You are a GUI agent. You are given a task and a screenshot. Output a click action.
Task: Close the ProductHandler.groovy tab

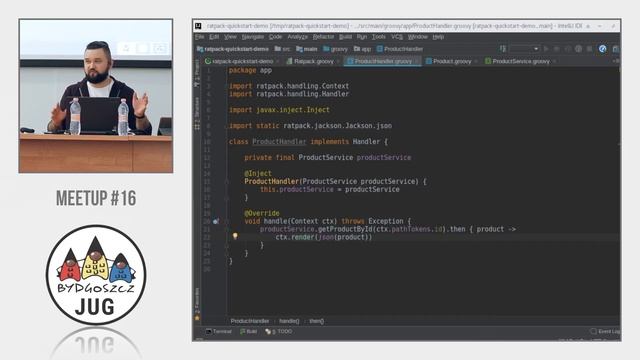tap(417, 61)
